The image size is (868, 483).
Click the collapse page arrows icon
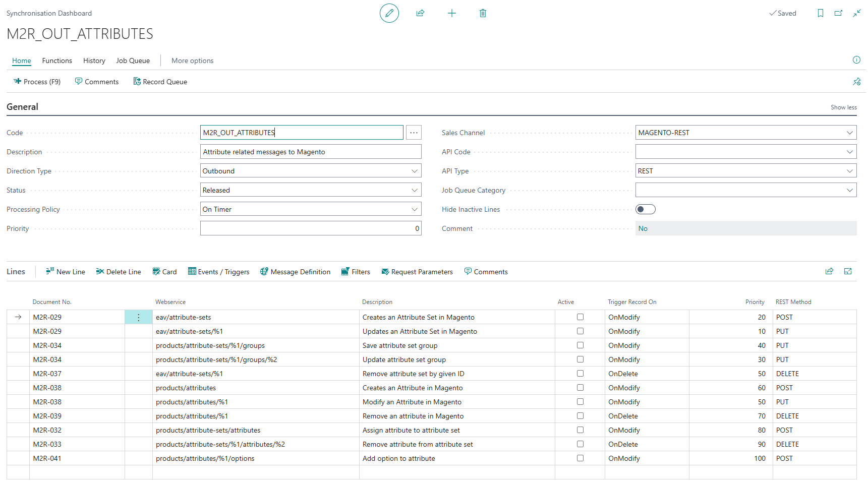(856, 13)
